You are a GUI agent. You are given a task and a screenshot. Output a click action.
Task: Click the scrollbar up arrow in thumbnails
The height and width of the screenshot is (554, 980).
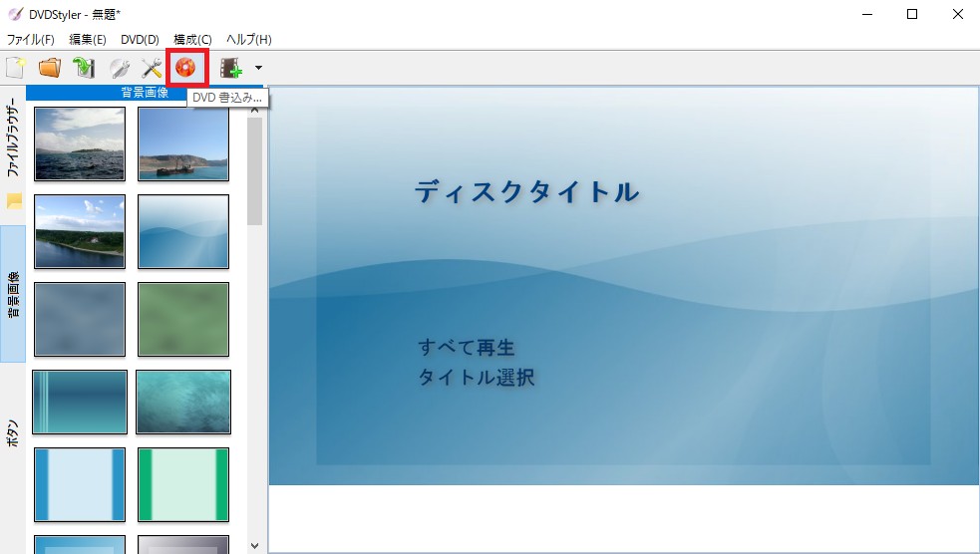[x=254, y=111]
